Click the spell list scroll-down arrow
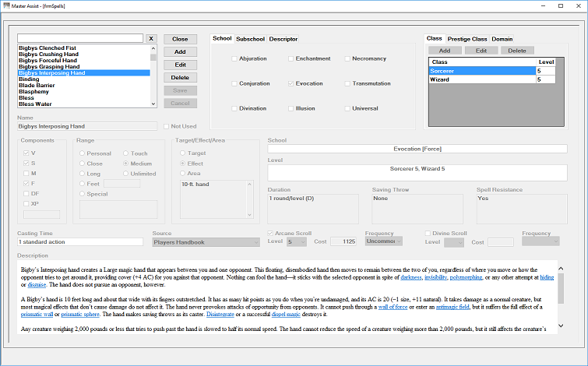The width and height of the screenshot is (588, 366). tap(153, 104)
